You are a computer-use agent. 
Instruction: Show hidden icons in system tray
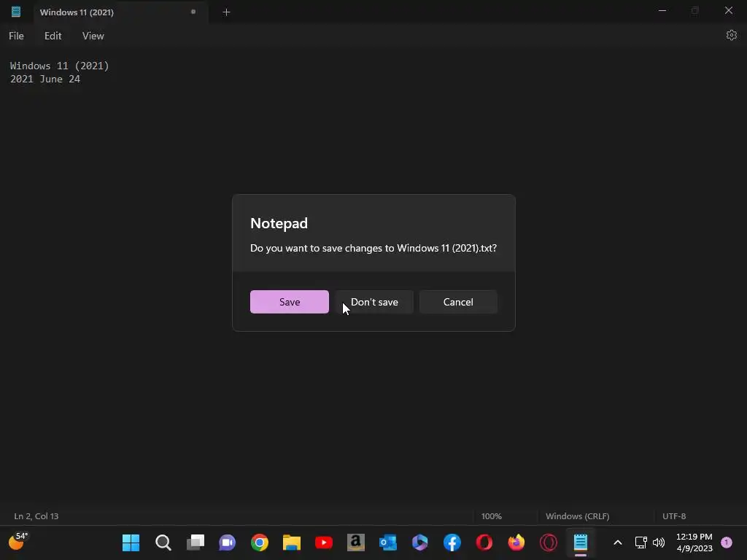click(x=617, y=542)
